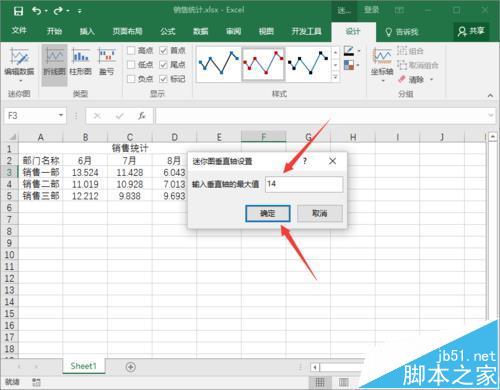Switch to Normal view icon in status bar
500x390 pixels.
[320, 382]
